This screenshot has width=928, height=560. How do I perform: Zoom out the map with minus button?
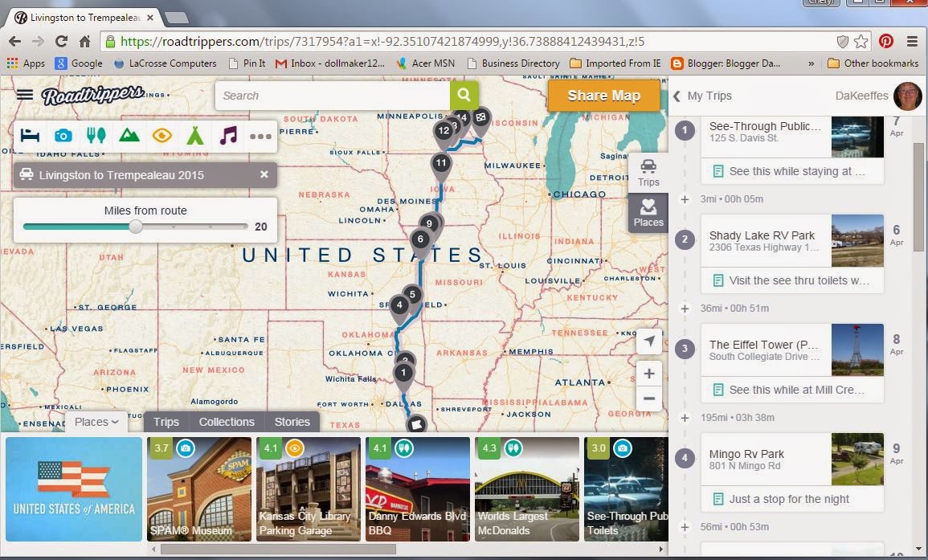(649, 399)
